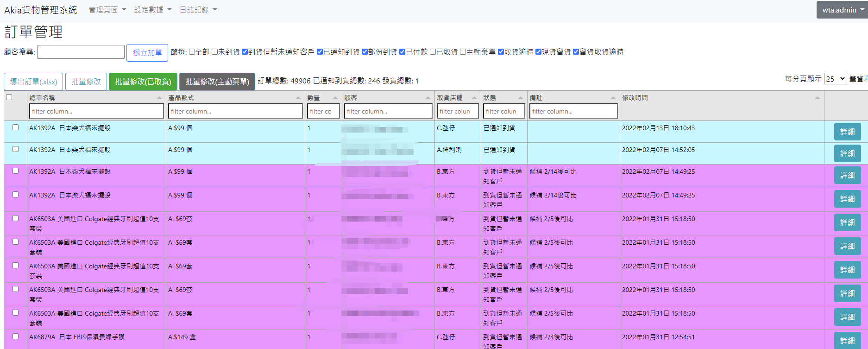Open 詳細 for the 2022年01月31日 12:54:51 order

click(848, 340)
